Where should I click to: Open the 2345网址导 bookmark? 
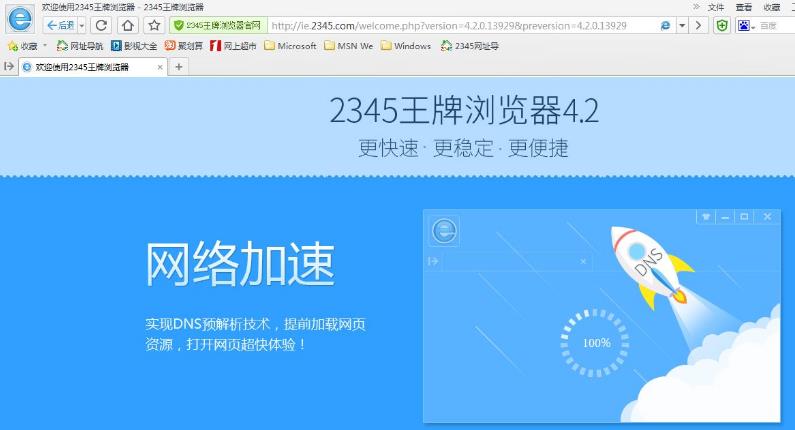[x=469, y=46]
